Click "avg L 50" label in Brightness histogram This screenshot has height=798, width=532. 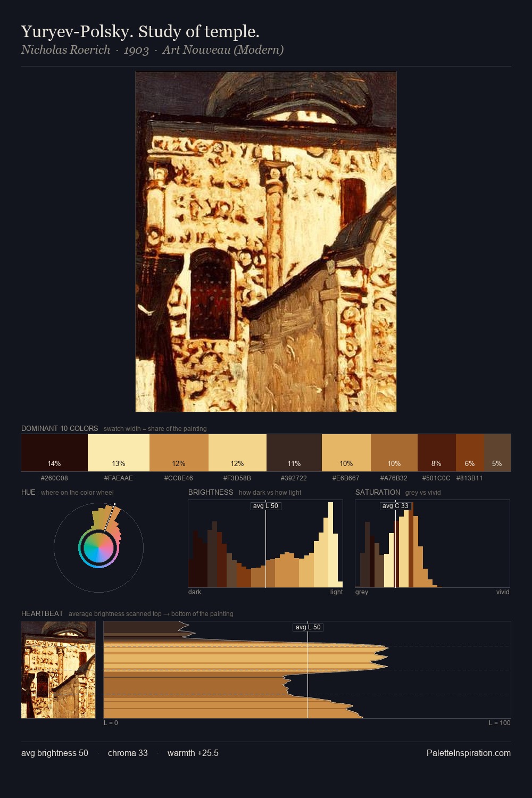(265, 506)
